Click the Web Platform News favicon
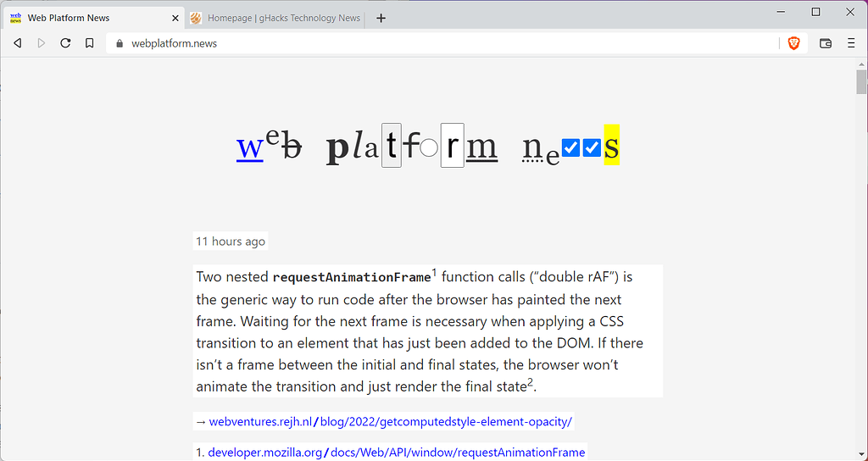Image resolution: width=868 pixels, height=461 pixels. click(x=15, y=19)
